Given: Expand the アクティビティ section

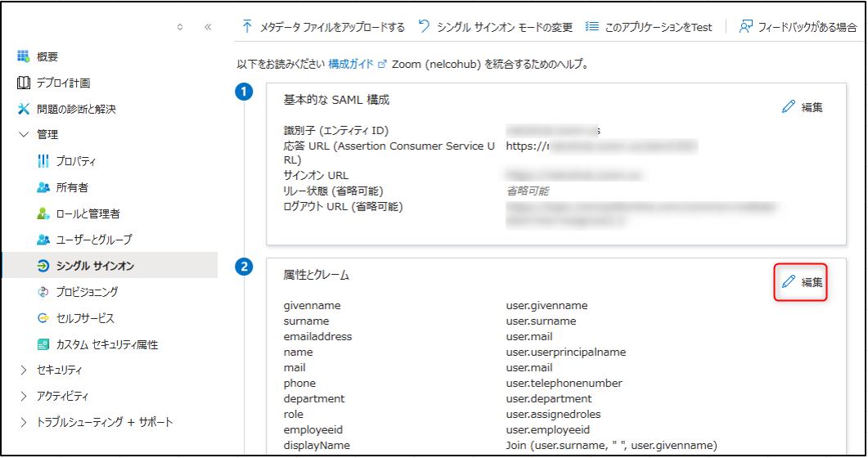Looking at the screenshot, I should pyautogui.click(x=23, y=396).
